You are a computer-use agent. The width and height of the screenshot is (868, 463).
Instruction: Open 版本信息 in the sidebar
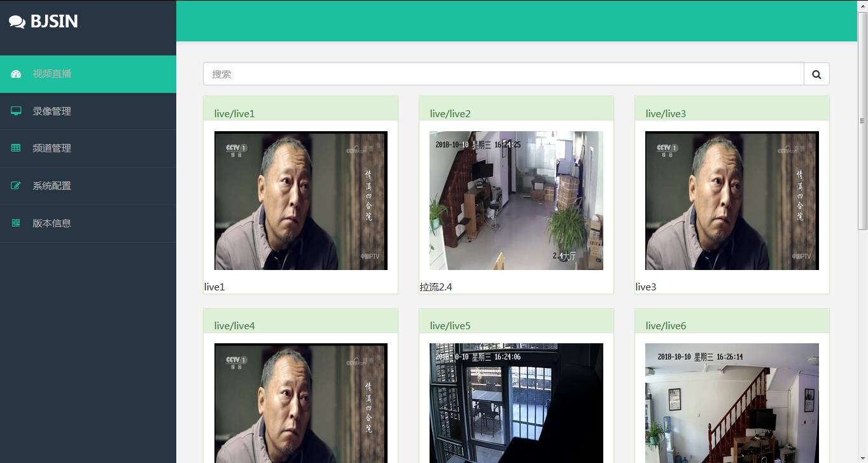(88, 224)
